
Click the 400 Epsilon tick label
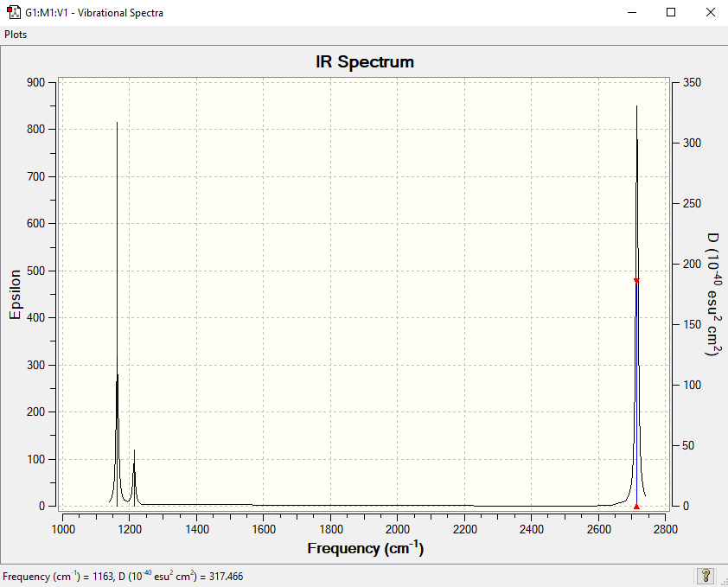[36, 317]
